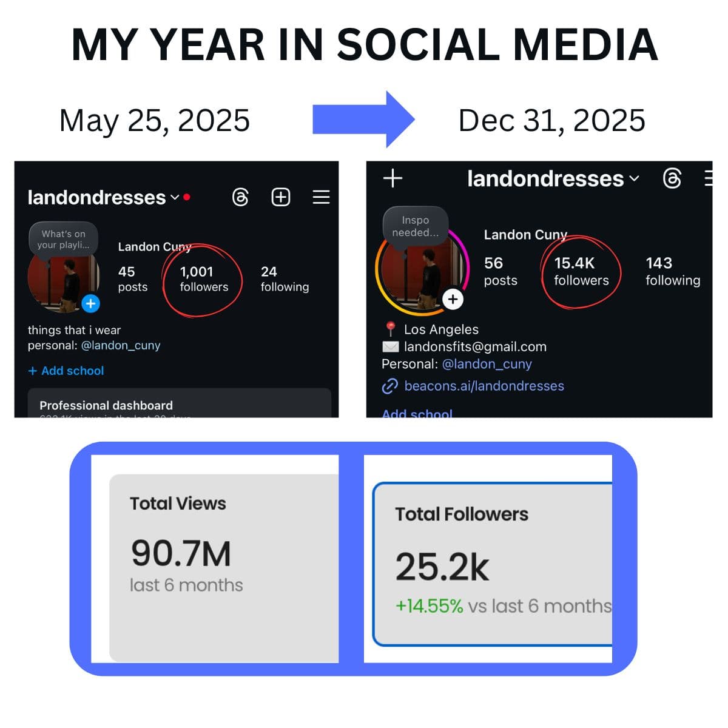Viewport: 728px width, 728px height.
Task: Click the blue add-story plus on May profile picture
Action: (x=90, y=304)
